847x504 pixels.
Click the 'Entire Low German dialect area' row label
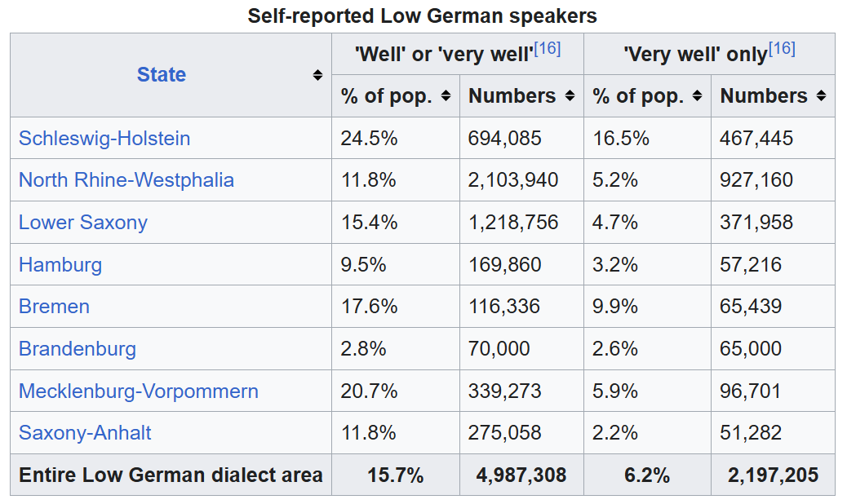point(171,475)
